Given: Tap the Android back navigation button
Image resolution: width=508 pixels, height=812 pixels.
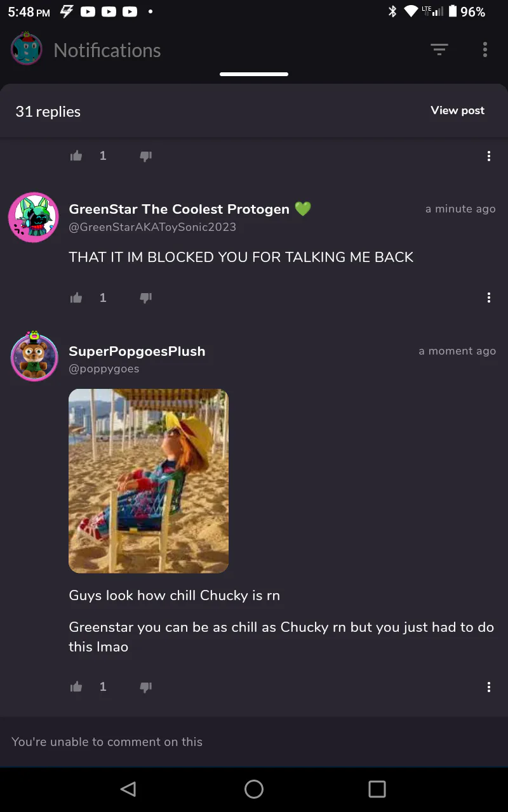Looking at the screenshot, I should point(128,789).
